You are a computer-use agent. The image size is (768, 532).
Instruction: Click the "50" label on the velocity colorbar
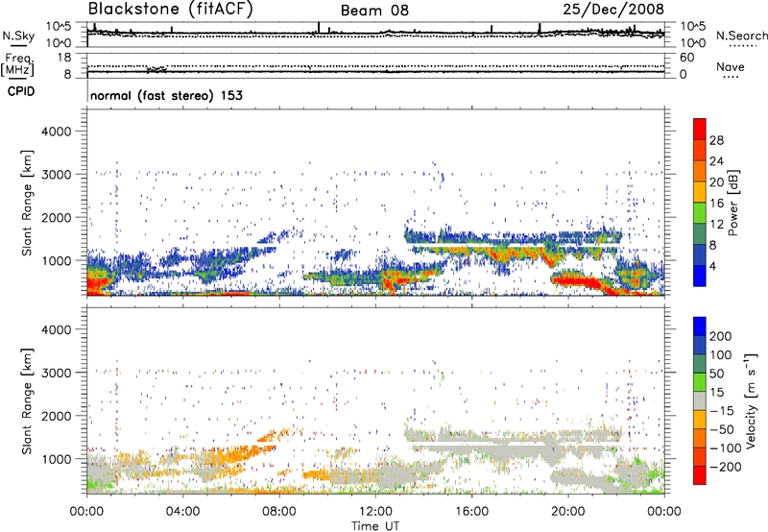716,374
